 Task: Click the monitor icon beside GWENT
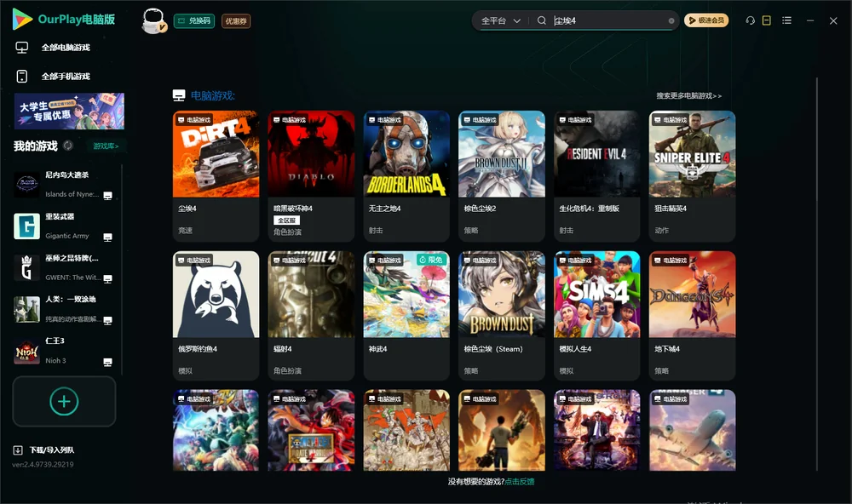(x=107, y=279)
